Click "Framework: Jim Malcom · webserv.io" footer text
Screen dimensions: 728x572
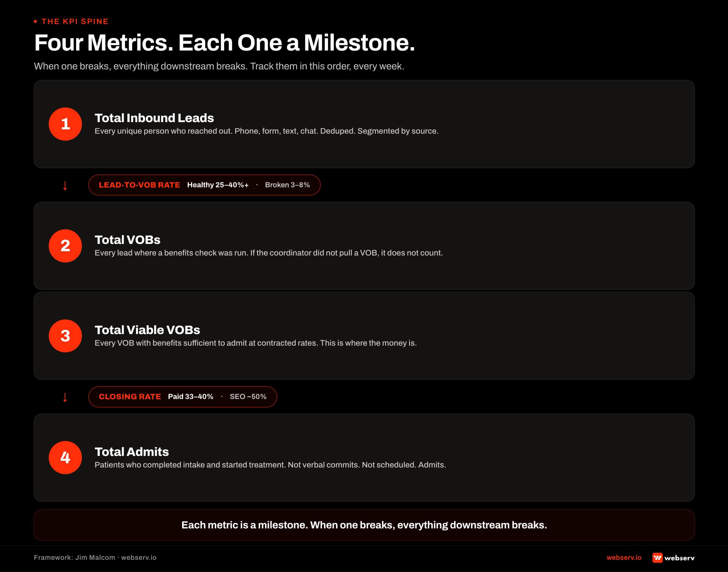pos(95,558)
